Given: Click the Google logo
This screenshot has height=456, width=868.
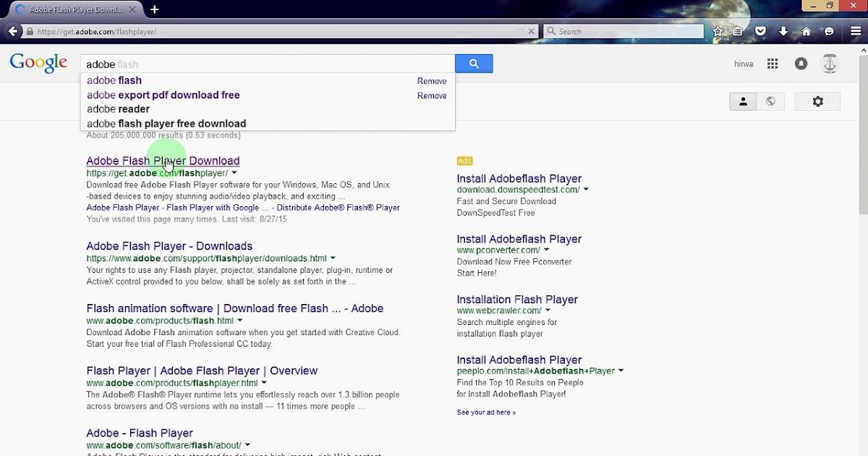Looking at the screenshot, I should click(x=38, y=63).
